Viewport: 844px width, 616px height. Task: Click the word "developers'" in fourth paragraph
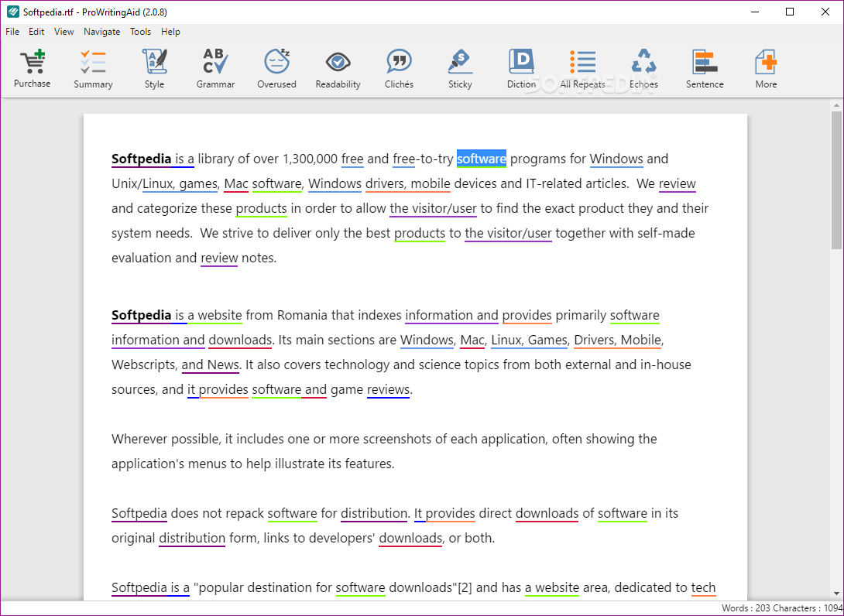point(341,538)
